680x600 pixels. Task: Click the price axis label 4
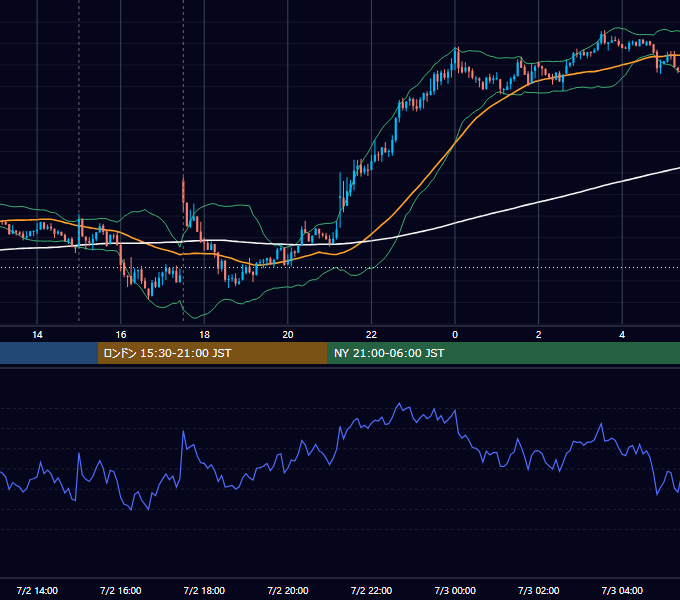tap(622, 335)
